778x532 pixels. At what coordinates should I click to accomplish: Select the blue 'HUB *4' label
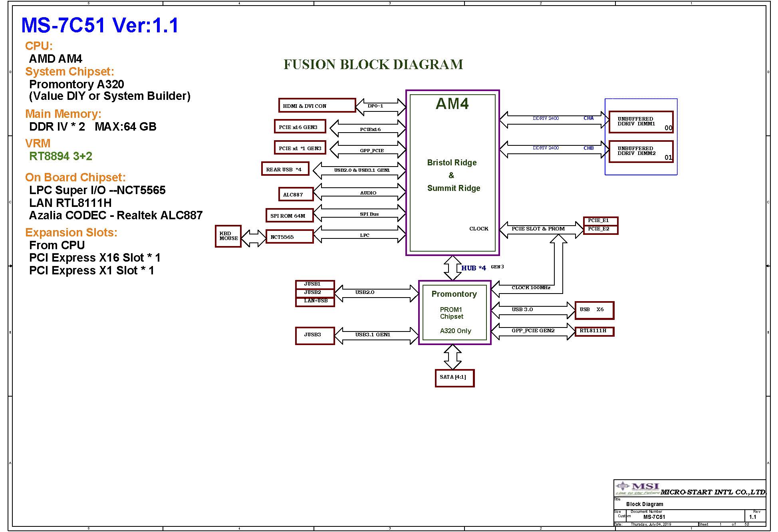coord(474,268)
